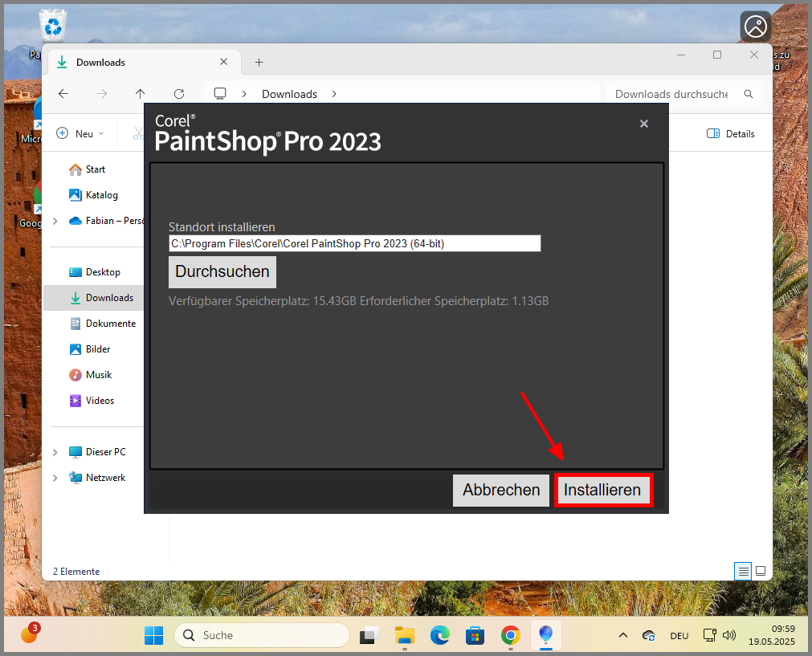Open Microsoft Edge from the taskbar
This screenshot has height=656, width=812.
(x=439, y=635)
